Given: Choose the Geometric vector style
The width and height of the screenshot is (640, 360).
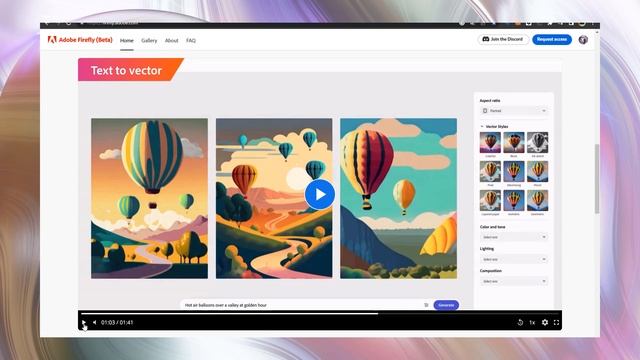Looking at the screenshot, I should click(538, 200).
